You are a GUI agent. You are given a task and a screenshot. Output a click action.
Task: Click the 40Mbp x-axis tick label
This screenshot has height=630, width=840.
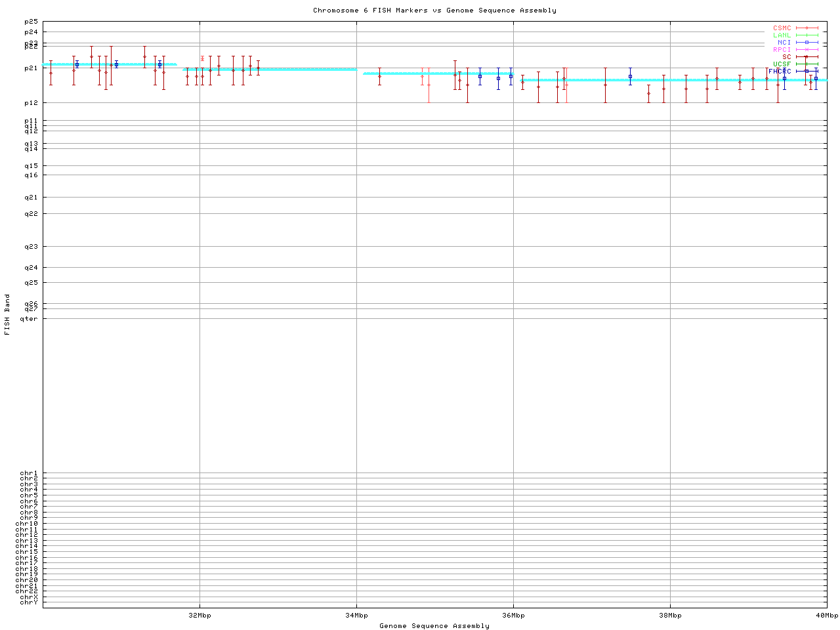(827, 616)
